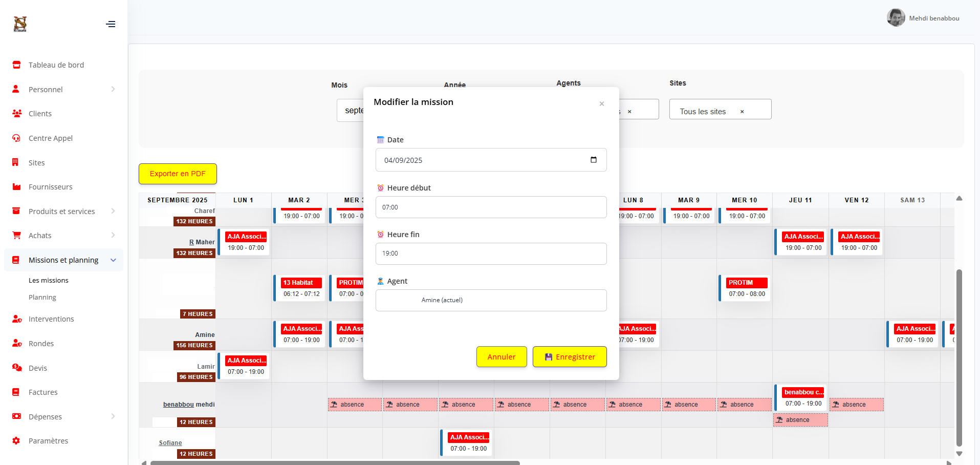Viewport: 980px width, 465px height.
Task: Click Exporter en PDF button
Action: point(178,174)
